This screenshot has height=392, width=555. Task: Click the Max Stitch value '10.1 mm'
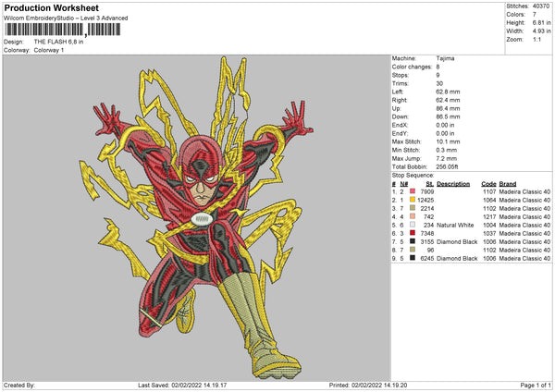click(x=448, y=141)
